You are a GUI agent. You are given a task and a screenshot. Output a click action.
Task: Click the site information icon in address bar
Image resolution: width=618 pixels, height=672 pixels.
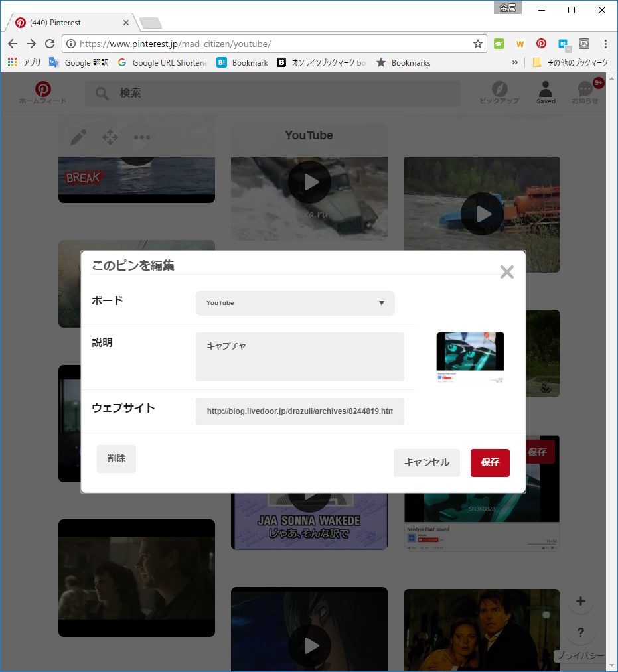[x=71, y=44]
